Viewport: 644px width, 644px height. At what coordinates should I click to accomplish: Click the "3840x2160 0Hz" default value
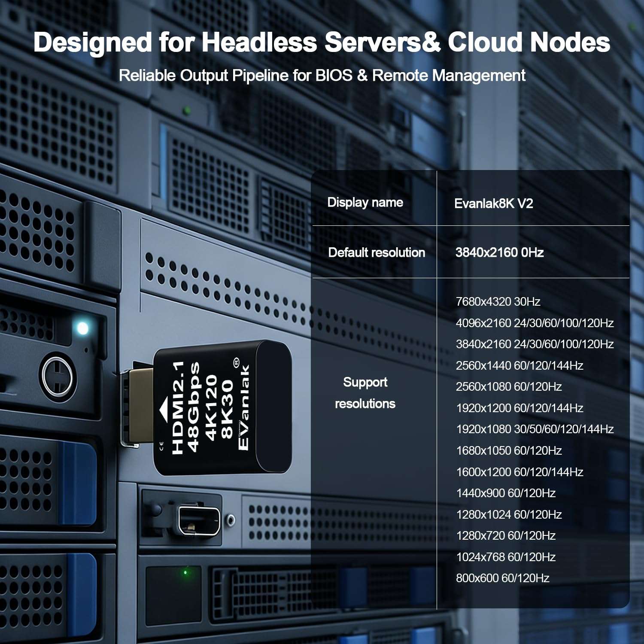tap(499, 252)
